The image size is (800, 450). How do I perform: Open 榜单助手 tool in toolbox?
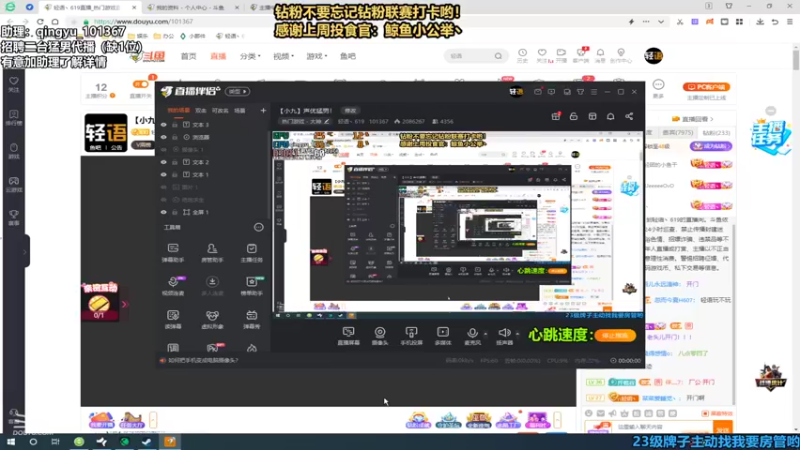click(252, 286)
